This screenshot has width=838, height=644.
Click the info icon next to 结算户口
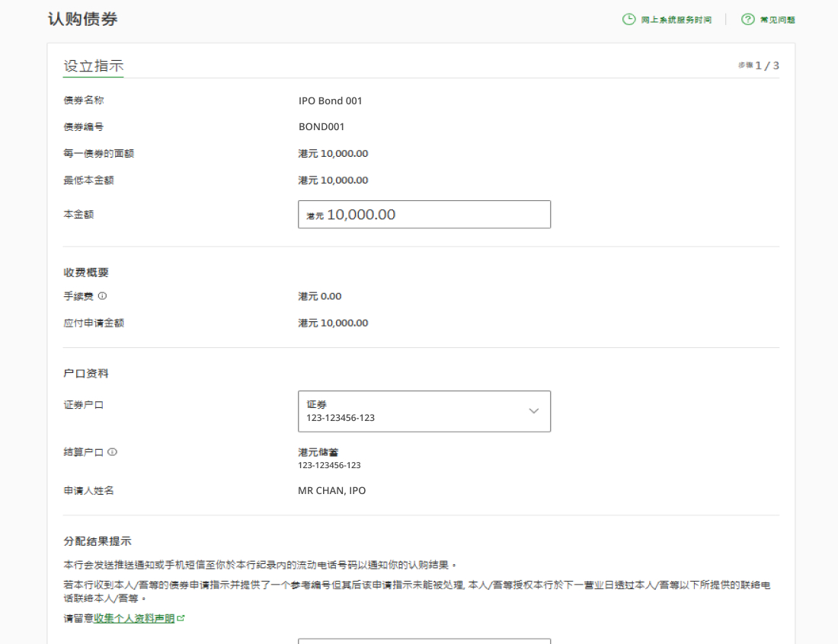click(x=112, y=452)
